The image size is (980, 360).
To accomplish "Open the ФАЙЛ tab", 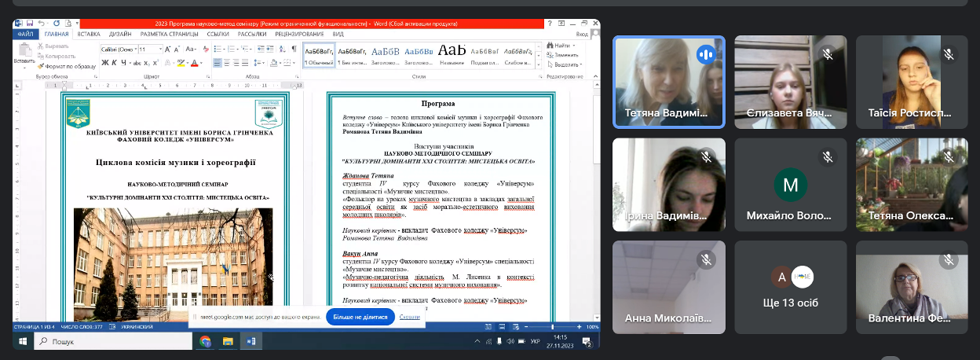I will (26, 34).
